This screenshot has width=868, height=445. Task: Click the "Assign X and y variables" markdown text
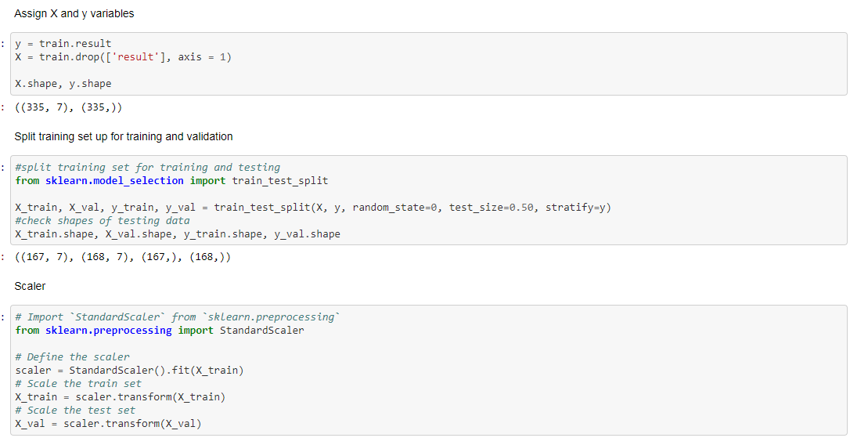74,13
